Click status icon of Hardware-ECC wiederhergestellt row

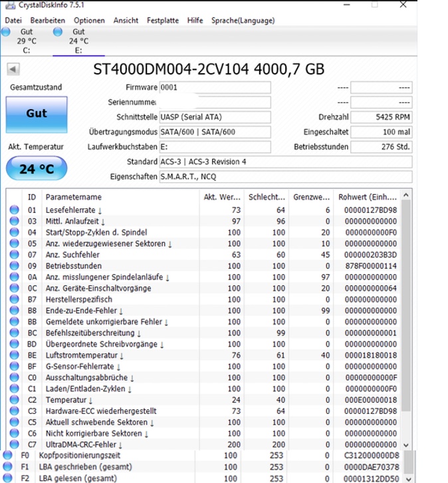point(14,410)
